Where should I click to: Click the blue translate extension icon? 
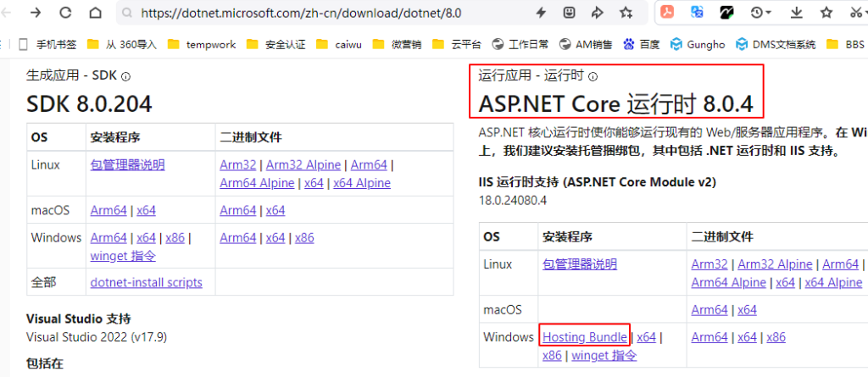pyautogui.click(x=697, y=13)
